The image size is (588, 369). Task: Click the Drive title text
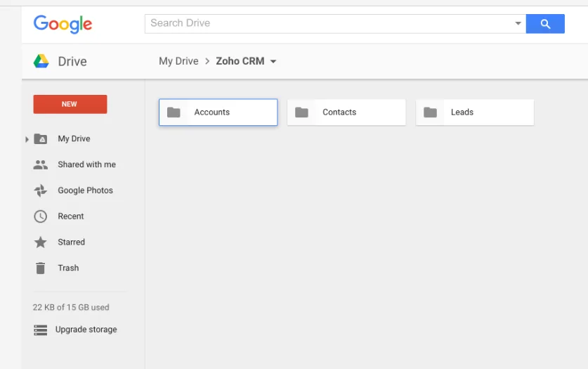[72, 62]
